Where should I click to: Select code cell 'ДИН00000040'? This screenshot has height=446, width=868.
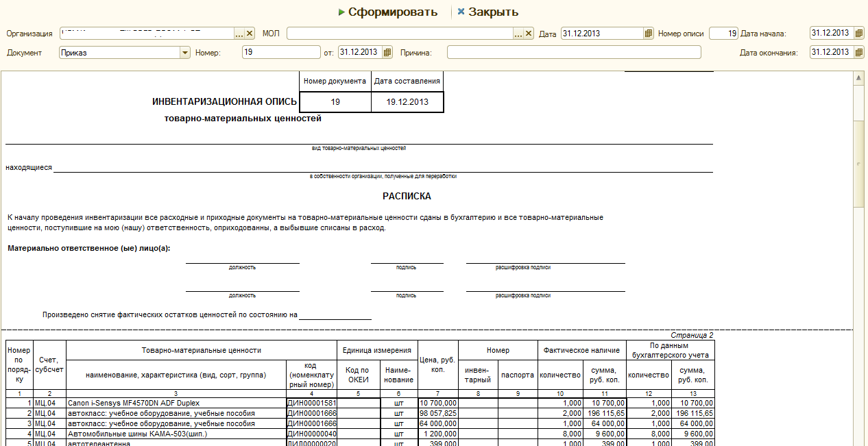point(311,434)
